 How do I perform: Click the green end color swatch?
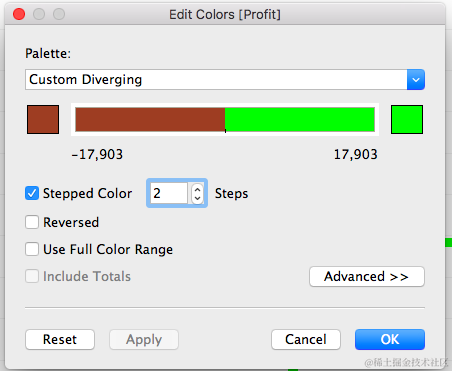click(x=407, y=120)
